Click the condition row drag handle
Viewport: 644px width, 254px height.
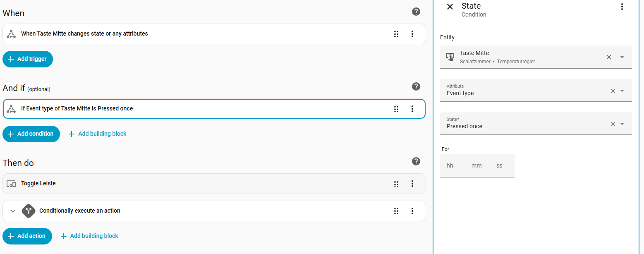click(x=396, y=109)
